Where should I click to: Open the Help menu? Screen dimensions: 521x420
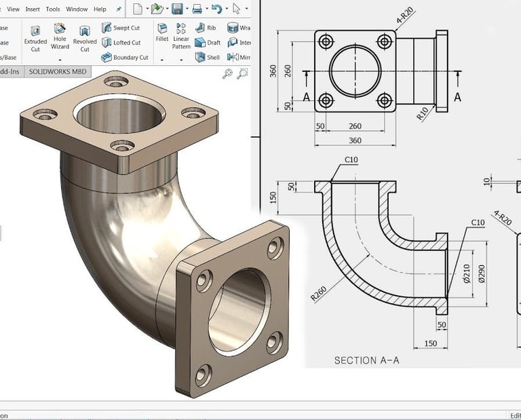(100, 9)
